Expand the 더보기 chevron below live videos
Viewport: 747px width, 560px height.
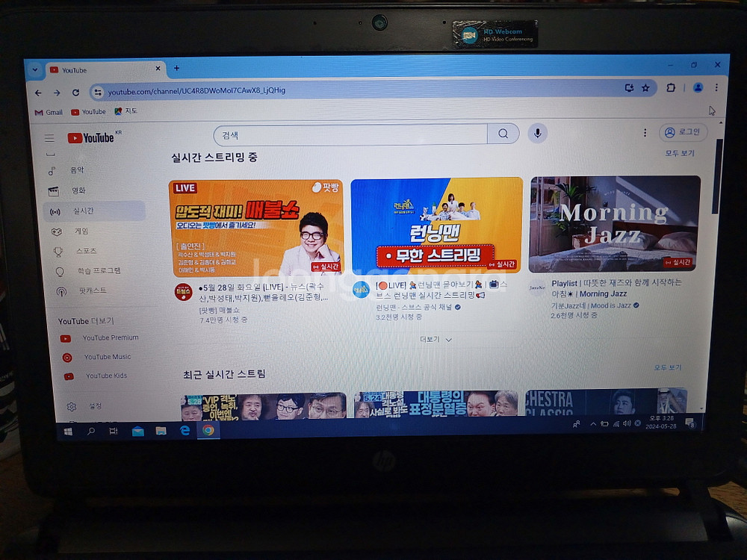point(436,340)
